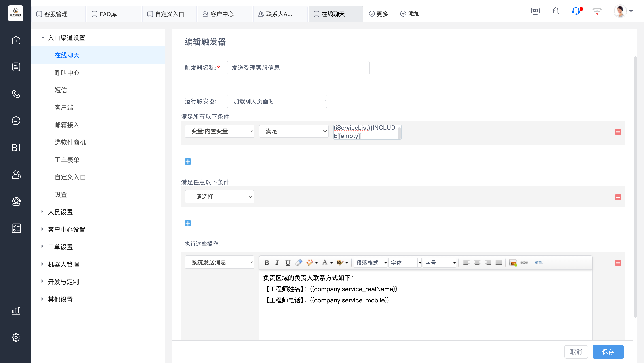Open the notification bell
This screenshot has width=644, height=363.
tap(555, 11)
